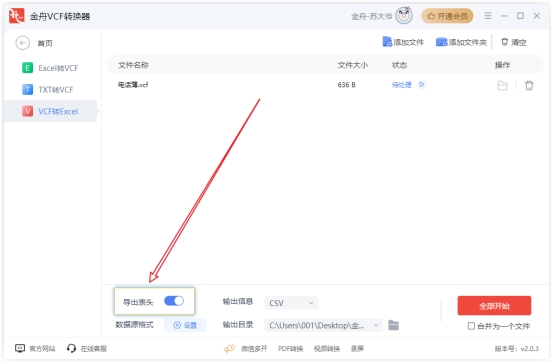Viewport: 553px width, 364px height.
Task: Click the headset icon beside 在线客服
Action: 71,348
